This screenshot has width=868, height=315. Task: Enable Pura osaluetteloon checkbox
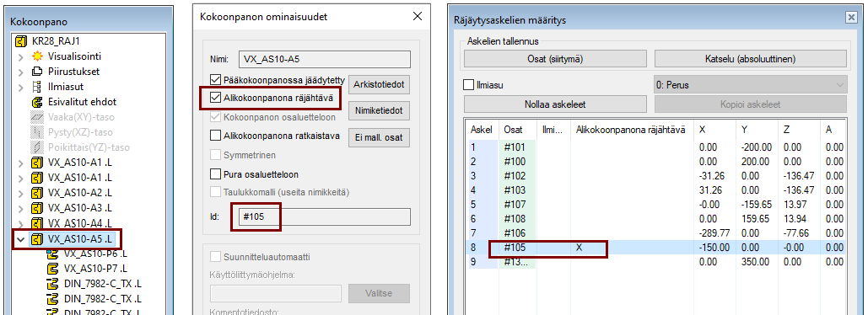[215, 174]
